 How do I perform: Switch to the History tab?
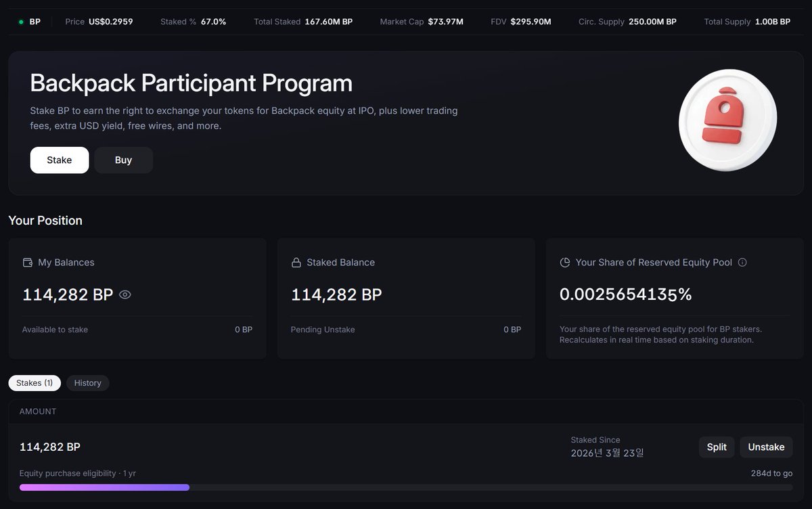88,383
